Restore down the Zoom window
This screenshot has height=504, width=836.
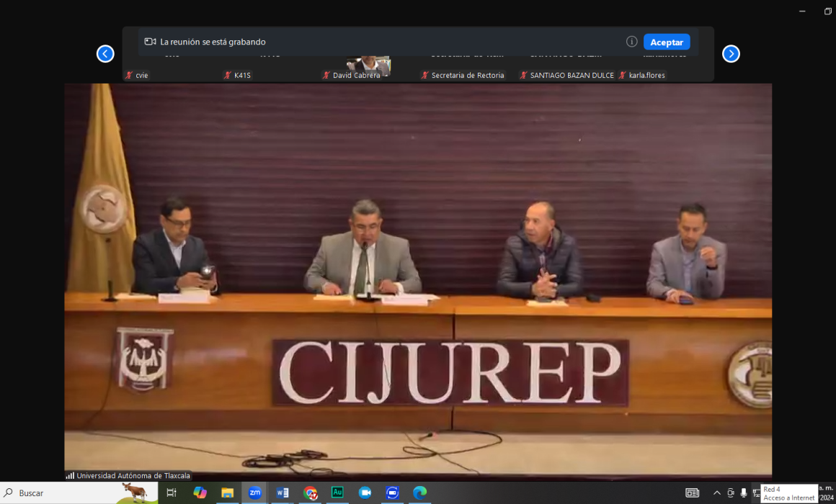point(828,12)
